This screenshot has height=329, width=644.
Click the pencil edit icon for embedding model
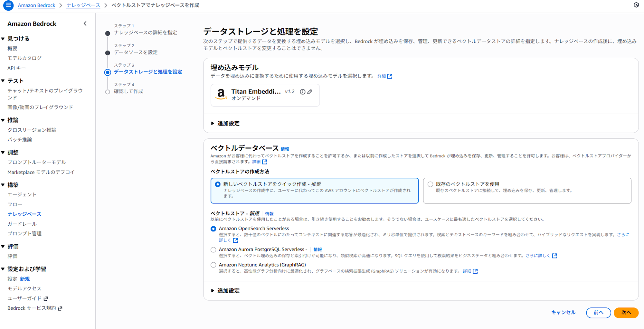point(310,92)
